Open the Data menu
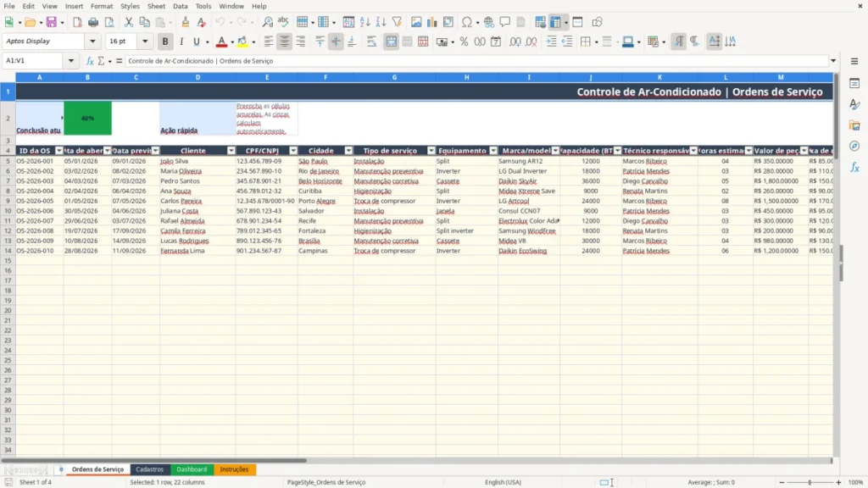The height and width of the screenshot is (488, 868). [x=180, y=6]
